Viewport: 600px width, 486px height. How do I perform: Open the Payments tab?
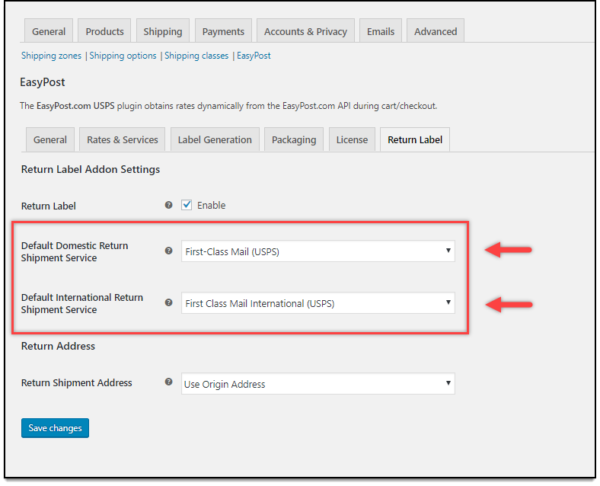click(x=223, y=32)
